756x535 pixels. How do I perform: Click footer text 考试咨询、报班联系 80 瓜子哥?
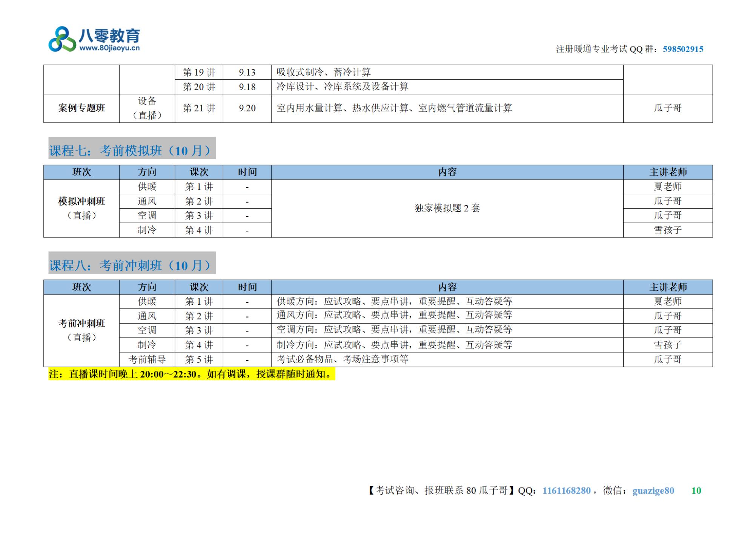[x=442, y=490]
